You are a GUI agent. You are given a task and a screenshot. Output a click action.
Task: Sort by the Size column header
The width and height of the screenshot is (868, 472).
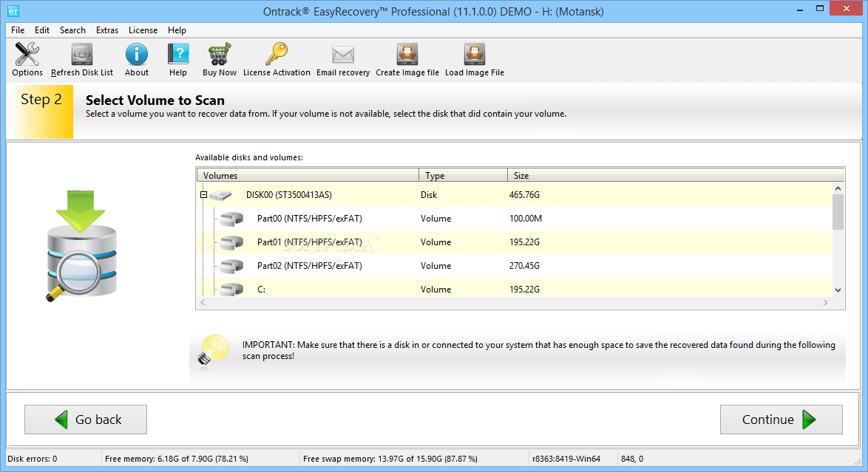[x=675, y=175]
